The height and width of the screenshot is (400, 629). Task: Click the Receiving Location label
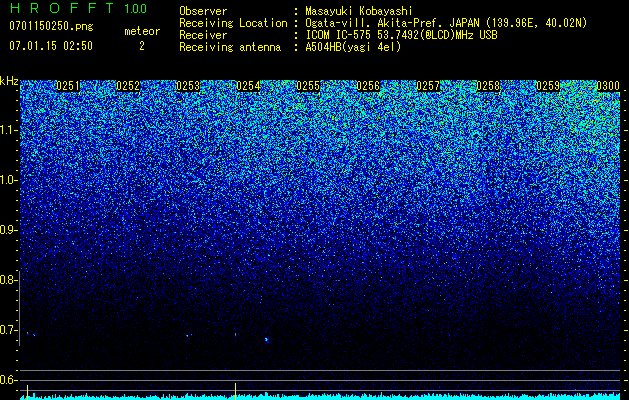[233, 23]
